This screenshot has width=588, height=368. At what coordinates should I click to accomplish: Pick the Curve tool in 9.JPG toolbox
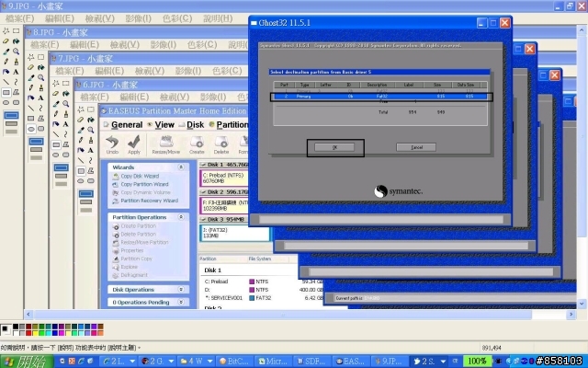click(17, 82)
